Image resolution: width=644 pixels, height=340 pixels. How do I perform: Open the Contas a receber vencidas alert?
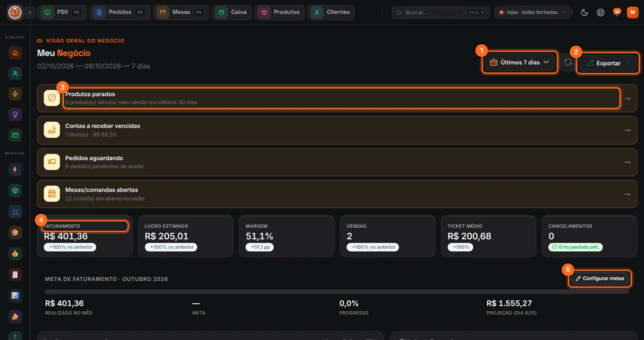coord(337,130)
